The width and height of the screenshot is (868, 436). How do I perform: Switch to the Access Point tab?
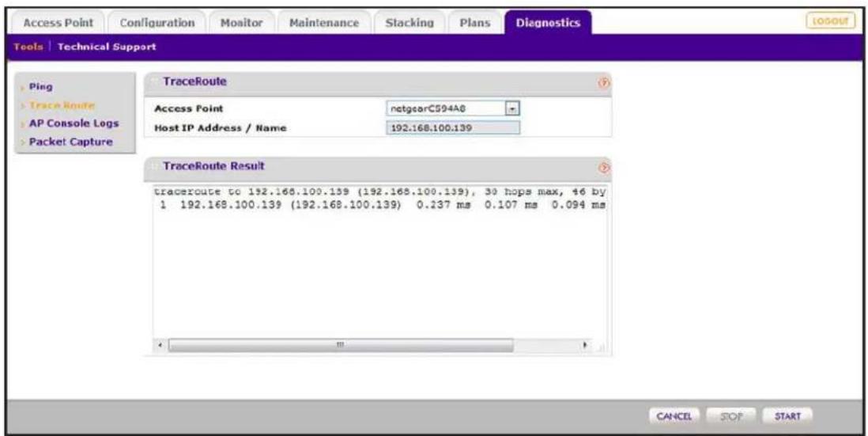pos(58,23)
